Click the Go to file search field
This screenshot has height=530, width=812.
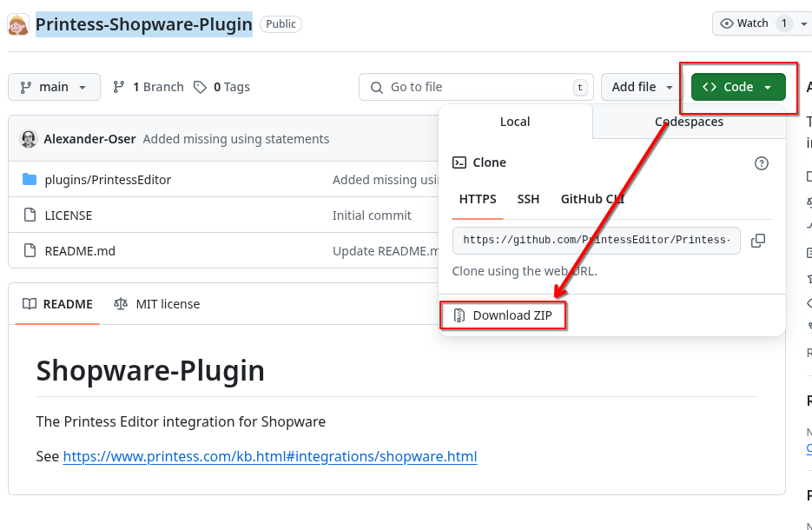[x=476, y=87]
